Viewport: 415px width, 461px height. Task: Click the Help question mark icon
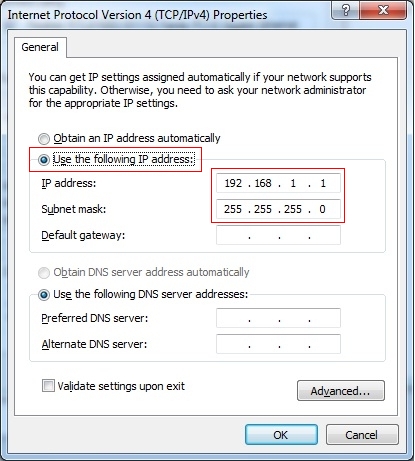point(346,10)
